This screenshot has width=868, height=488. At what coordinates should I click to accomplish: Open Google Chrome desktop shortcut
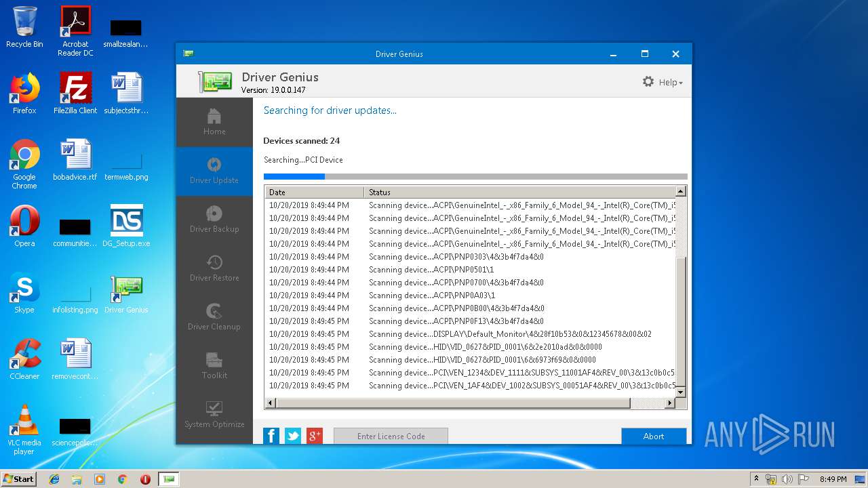coord(24,164)
